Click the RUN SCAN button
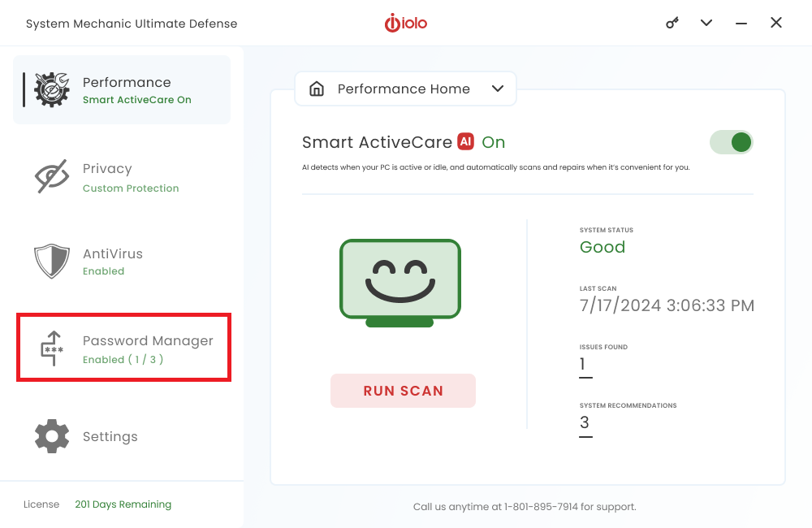Viewport: 812px width, 528px height. tap(403, 391)
